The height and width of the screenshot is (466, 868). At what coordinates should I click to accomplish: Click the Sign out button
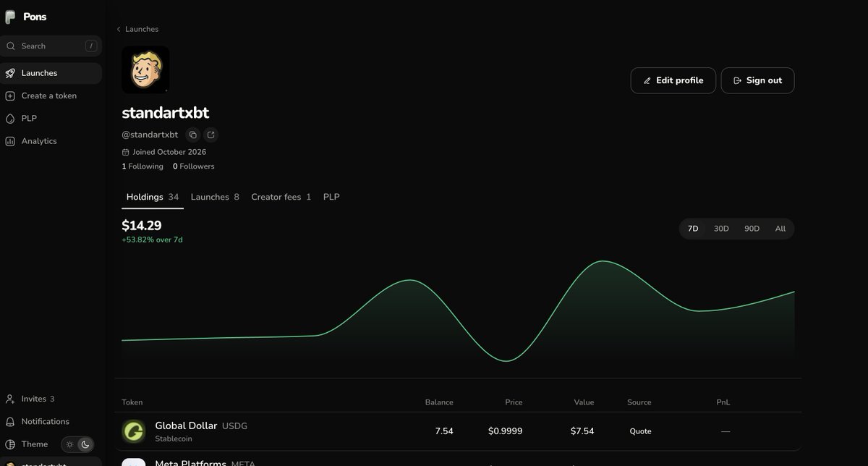757,80
